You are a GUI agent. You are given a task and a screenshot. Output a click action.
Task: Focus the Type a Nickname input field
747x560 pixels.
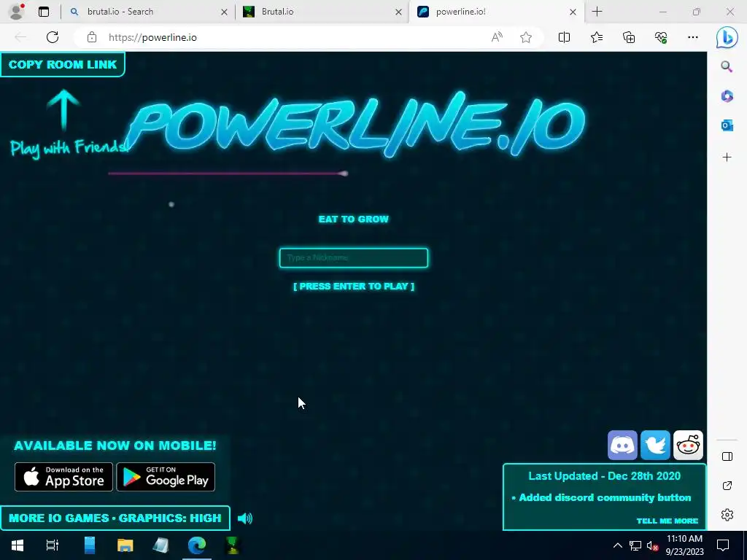(x=354, y=257)
